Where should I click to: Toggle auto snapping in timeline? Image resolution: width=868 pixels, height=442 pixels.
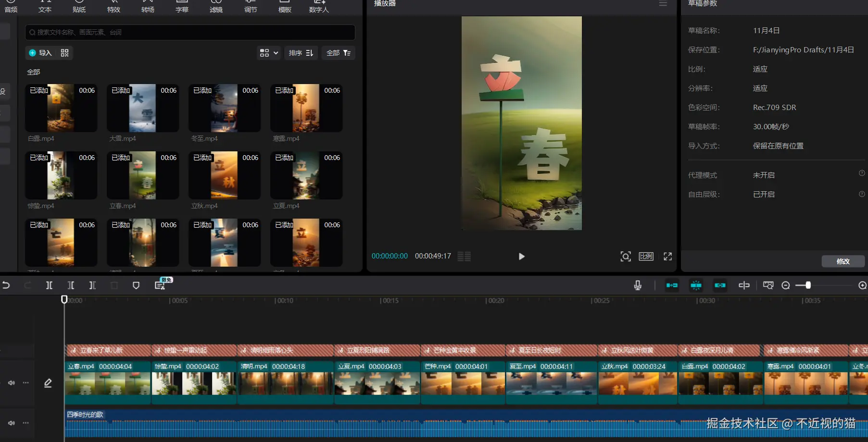click(696, 285)
